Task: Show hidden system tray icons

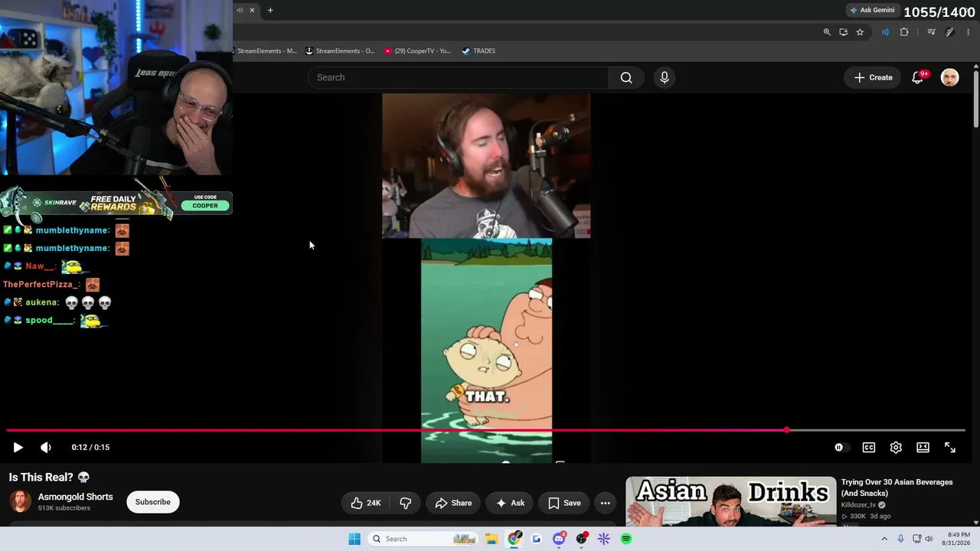Action: 884,539
